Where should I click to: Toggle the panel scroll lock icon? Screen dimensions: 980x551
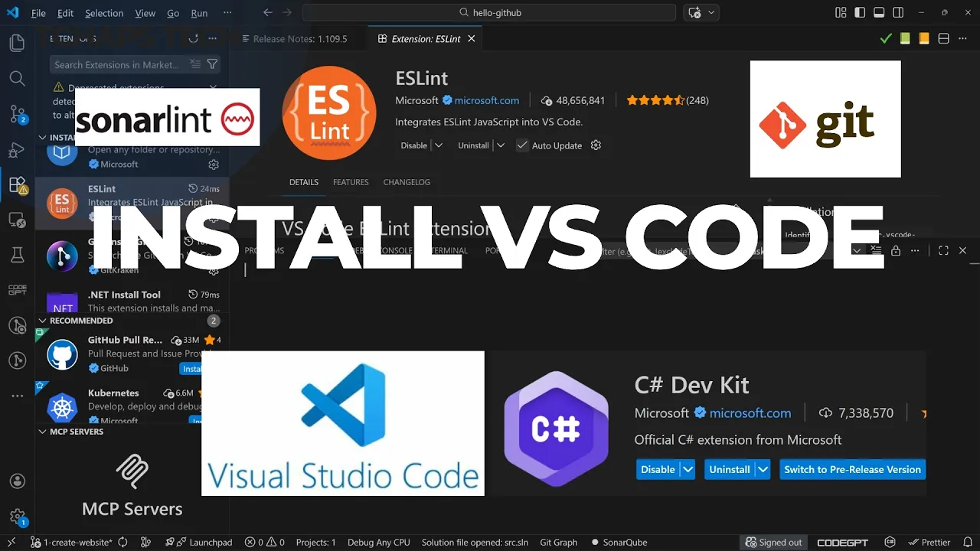click(x=896, y=250)
